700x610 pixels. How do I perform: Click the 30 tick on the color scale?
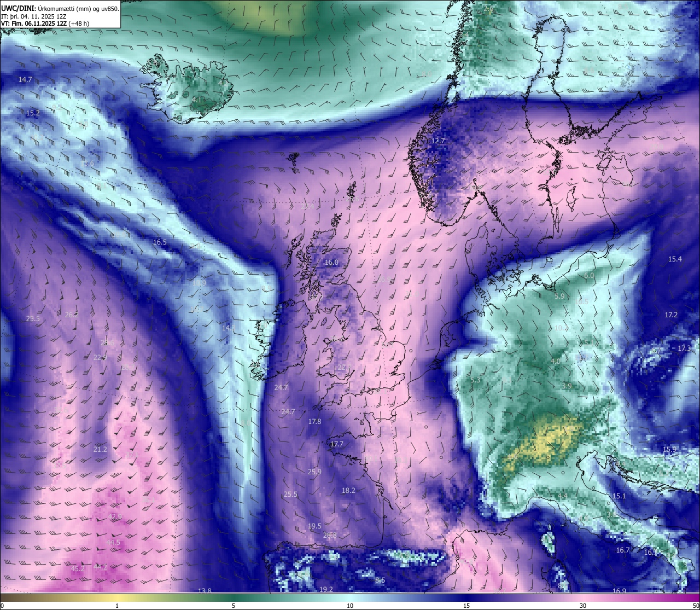583,606
